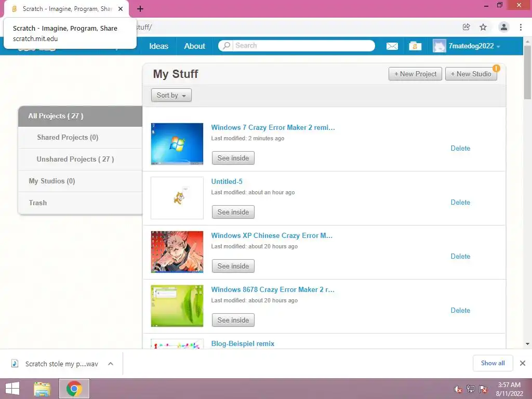Click the network tray icon
This screenshot has height=399, width=532.
[471, 389]
